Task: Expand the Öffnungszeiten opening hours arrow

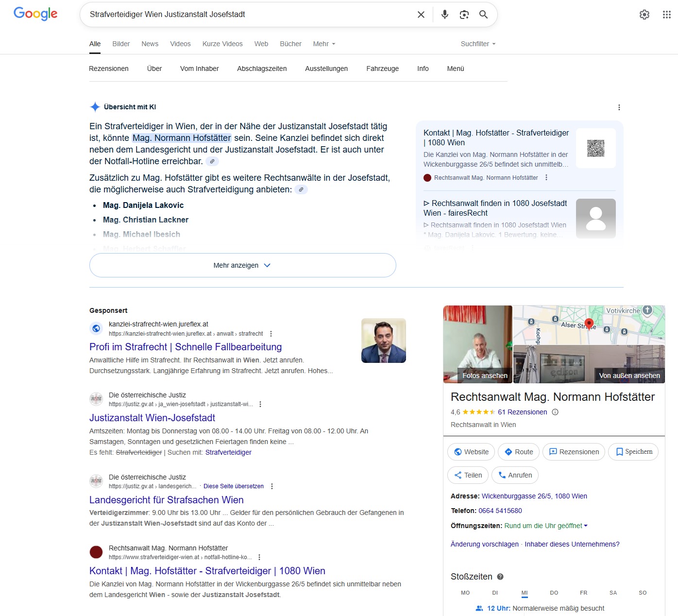Action: point(586,526)
